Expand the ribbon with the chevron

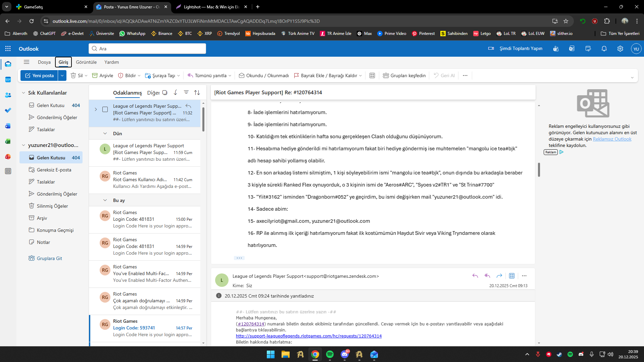(632, 77)
